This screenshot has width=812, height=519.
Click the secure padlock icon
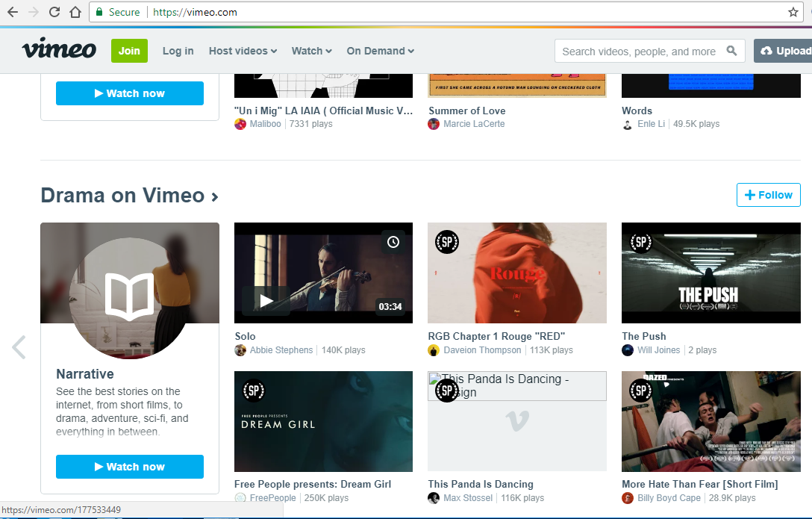click(x=99, y=12)
